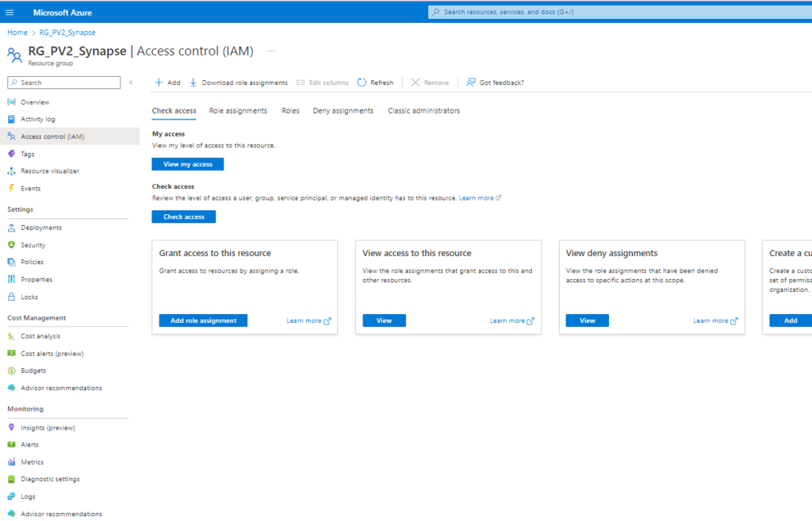This screenshot has height=521, width=812.
Task: Click the Alerts icon under Monitoring
Action: point(11,444)
